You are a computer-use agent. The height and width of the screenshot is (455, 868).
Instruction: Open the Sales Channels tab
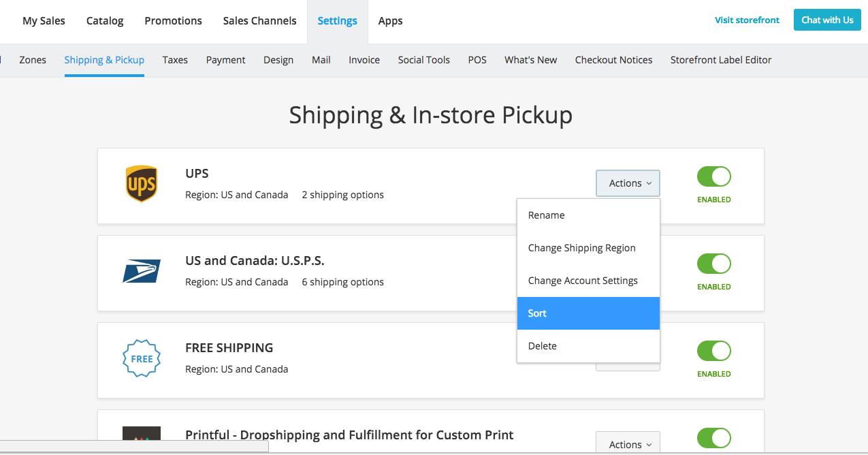259,20
